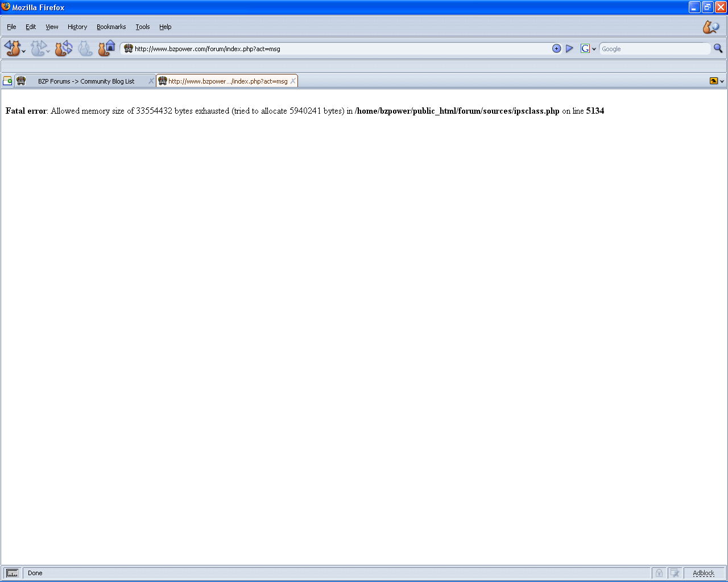Click the magnifying glass search button
The height and width of the screenshot is (582, 728).
click(x=718, y=49)
